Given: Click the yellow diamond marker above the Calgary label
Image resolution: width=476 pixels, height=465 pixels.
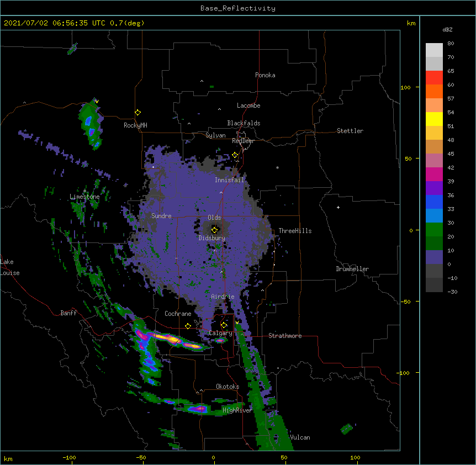Looking at the screenshot, I should point(224,325).
